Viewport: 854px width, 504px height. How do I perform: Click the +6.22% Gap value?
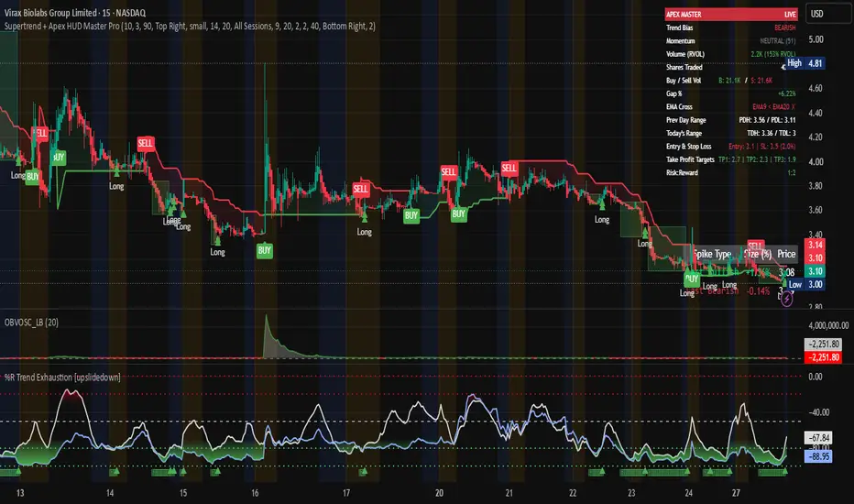coord(786,93)
